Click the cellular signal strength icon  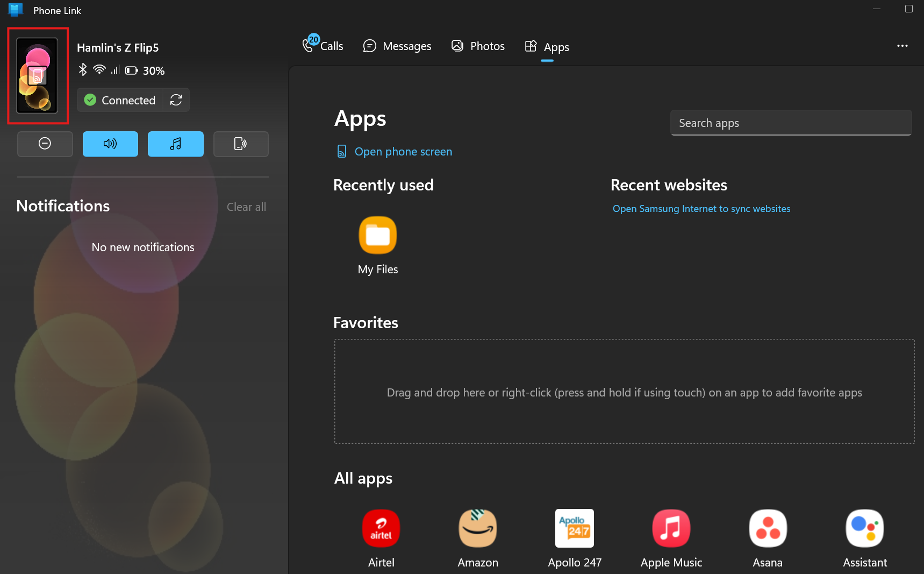point(115,70)
